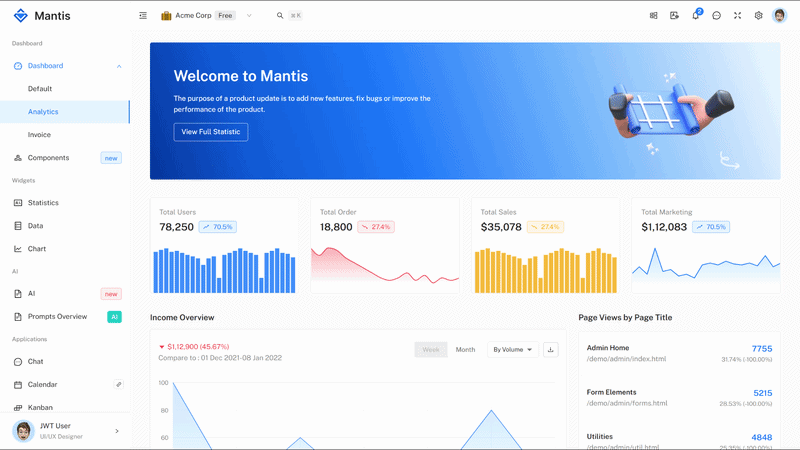800x450 pixels.
Task: Select the Month toggle in Income Overview
Action: pos(465,349)
